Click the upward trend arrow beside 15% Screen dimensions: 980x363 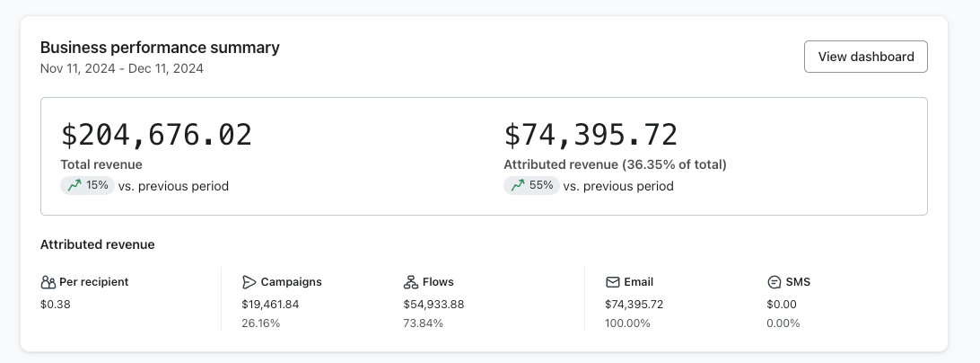[74, 186]
